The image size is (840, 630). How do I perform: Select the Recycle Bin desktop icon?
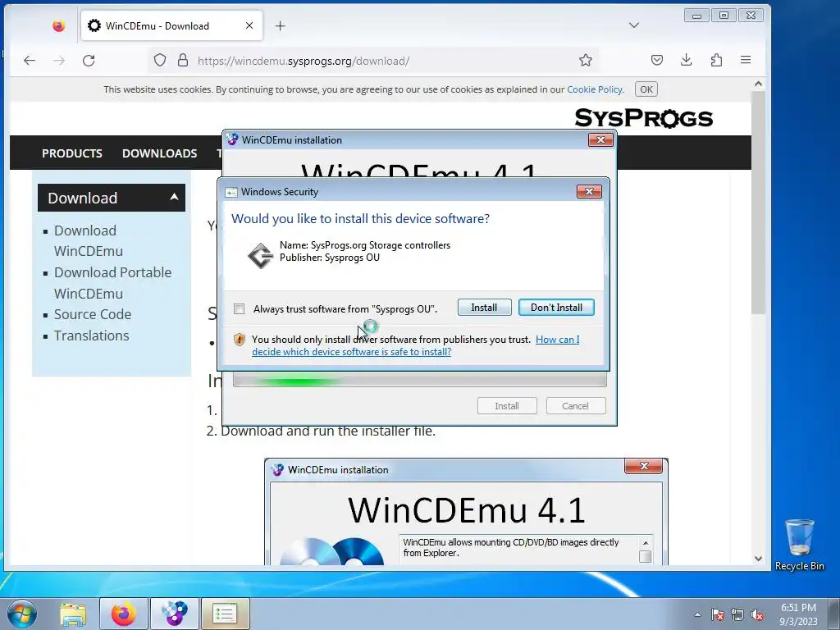coord(799,545)
